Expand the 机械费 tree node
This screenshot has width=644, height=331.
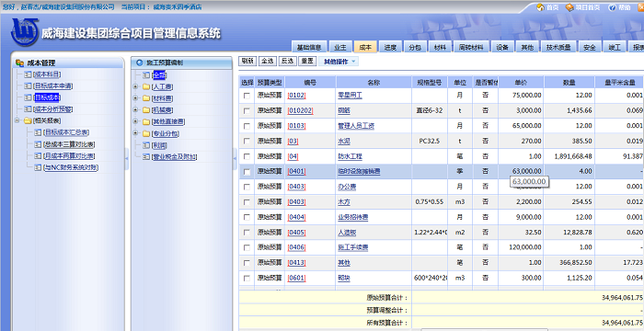point(135,110)
